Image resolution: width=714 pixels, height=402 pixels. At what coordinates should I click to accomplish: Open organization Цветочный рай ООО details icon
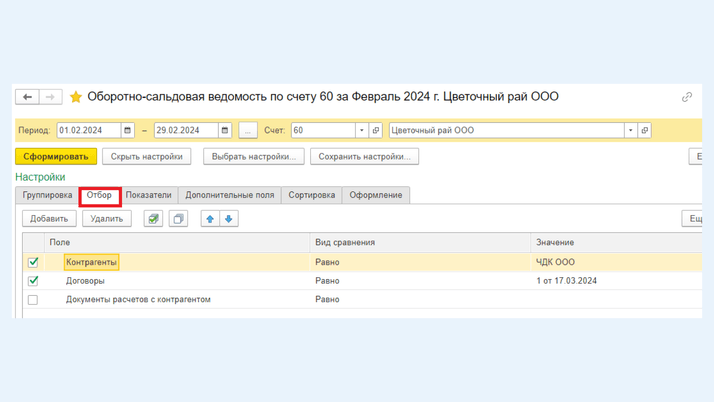(645, 130)
